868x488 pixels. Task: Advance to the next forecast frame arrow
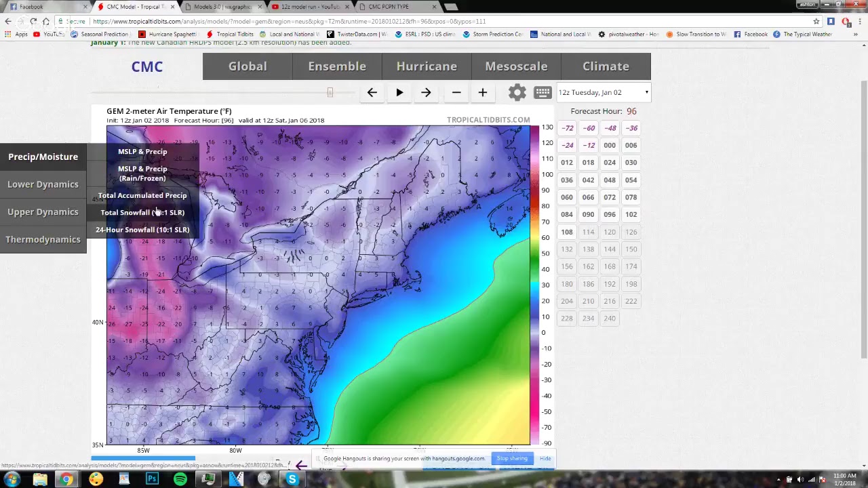coord(426,92)
